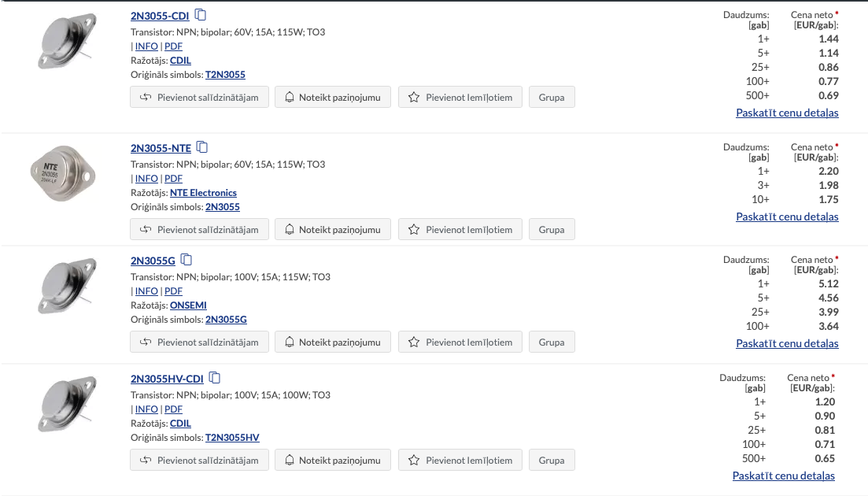Click Grupa button for 2N3055HV-CDI

click(x=552, y=461)
